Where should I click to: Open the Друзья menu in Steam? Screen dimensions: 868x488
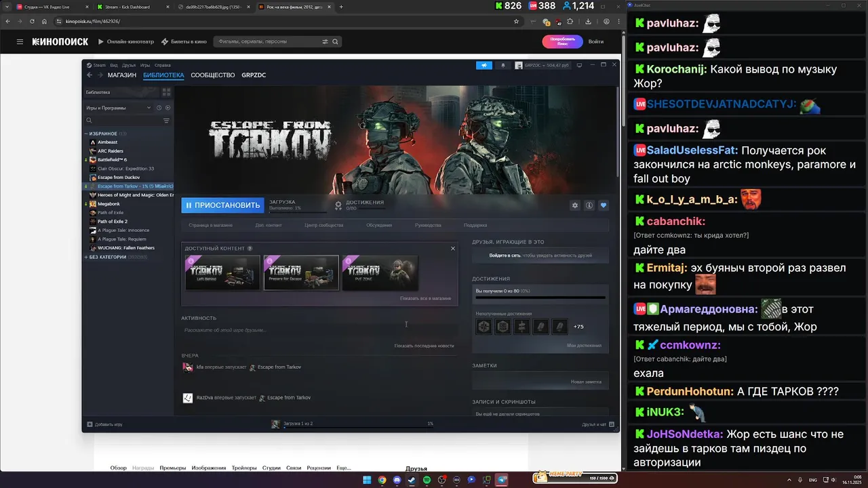tap(129, 65)
